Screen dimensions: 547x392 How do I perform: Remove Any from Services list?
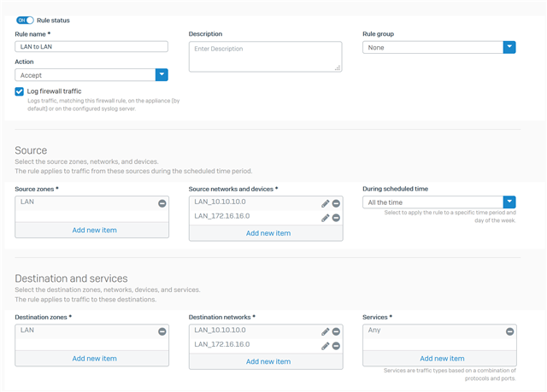coord(509,331)
